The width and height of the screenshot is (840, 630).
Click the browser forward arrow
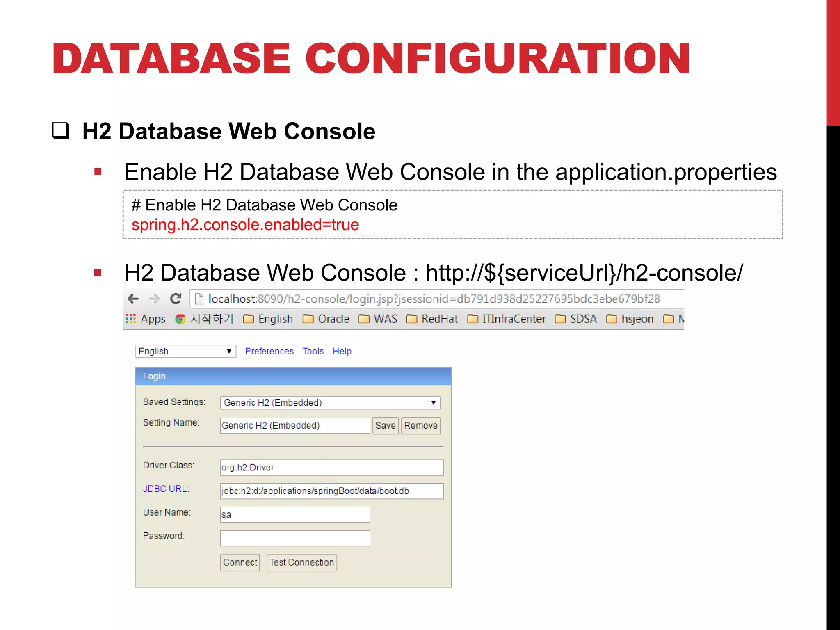coord(154,299)
